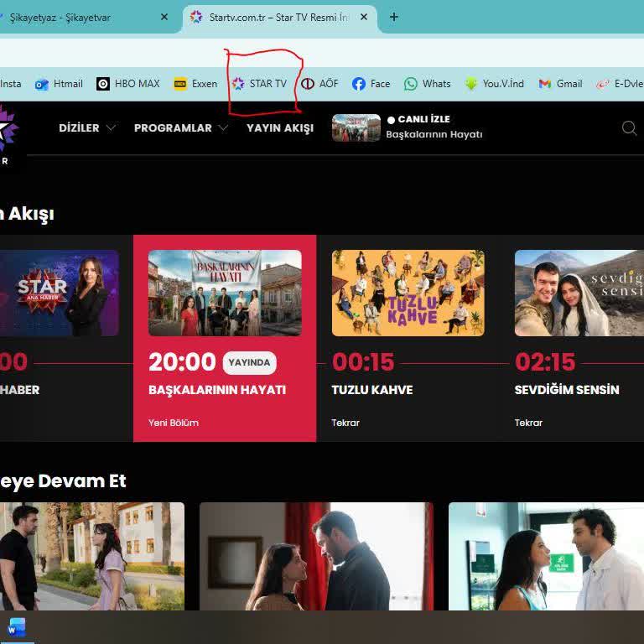Expand the PROGRAMLAR dropdown menu
644x644 pixels.
(x=181, y=128)
